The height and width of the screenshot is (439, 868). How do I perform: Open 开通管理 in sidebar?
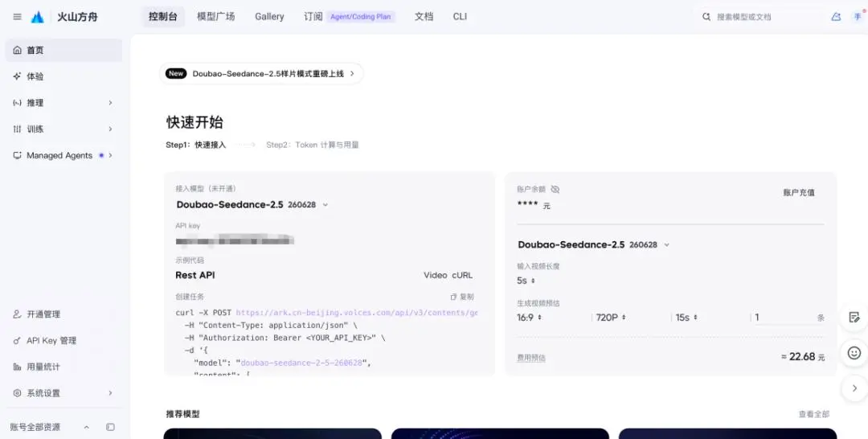click(x=63, y=314)
